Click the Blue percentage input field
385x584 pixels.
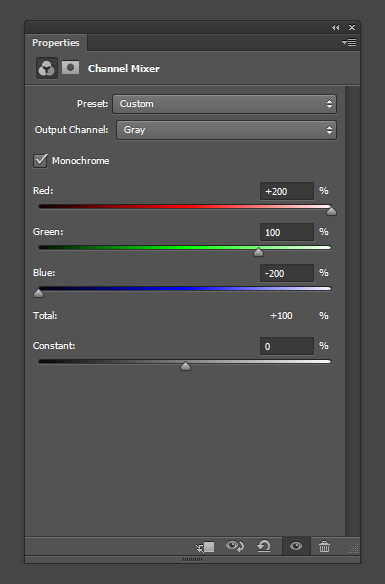click(287, 273)
